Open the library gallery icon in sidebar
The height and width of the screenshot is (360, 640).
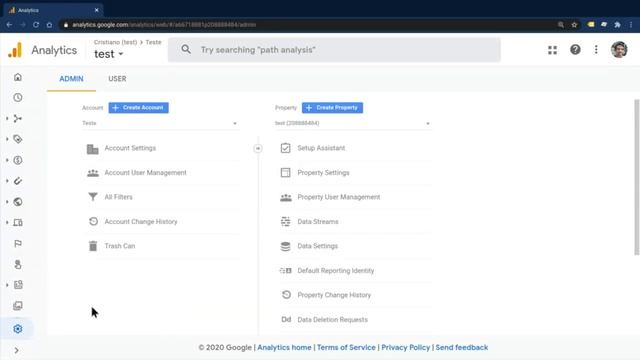pyautogui.click(x=18, y=306)
